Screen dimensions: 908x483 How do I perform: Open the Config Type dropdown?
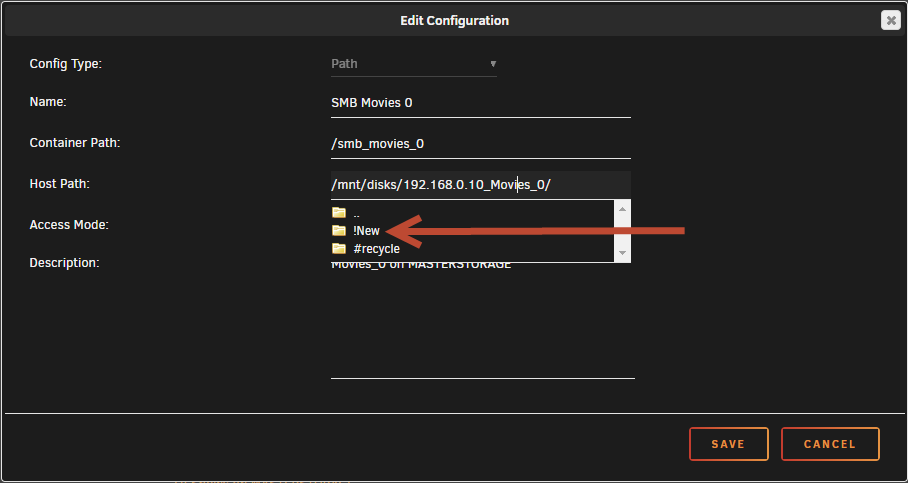click(413, 64)
